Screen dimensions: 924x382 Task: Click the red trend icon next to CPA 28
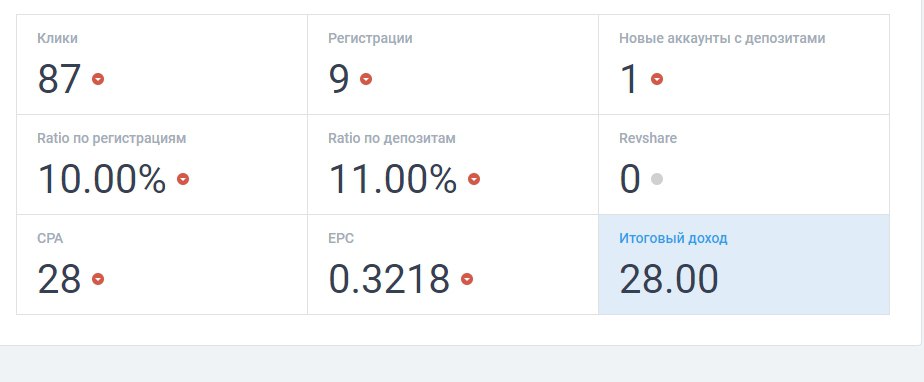click(98, 279)
